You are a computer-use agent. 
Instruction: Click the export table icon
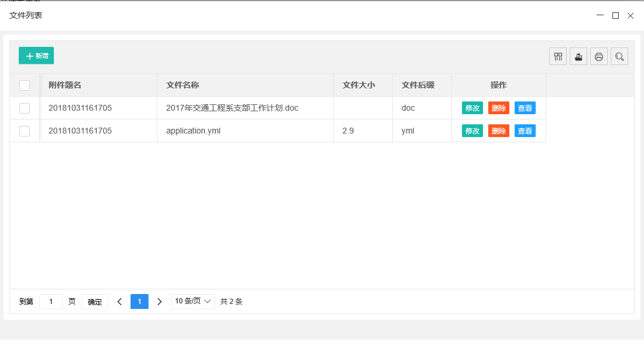(578, 57)
